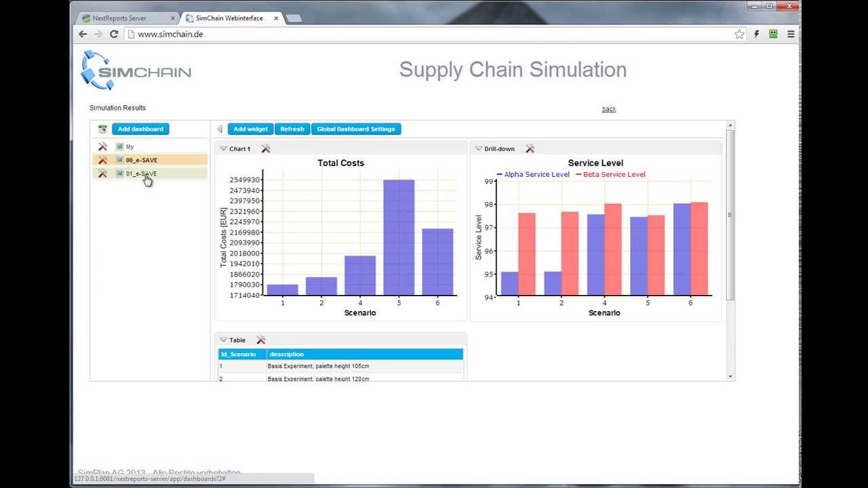This screenshot has height=488, width=868.
Task: Click the dashboard vertical scrollbar thumb
Action: pyautogui.click(x=730, y=215)
